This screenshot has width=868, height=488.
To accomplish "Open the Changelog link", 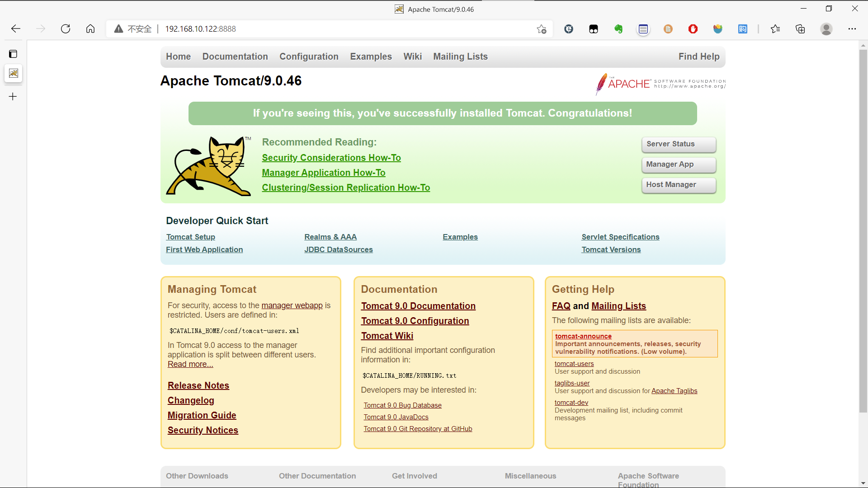I will pos(191,400).
